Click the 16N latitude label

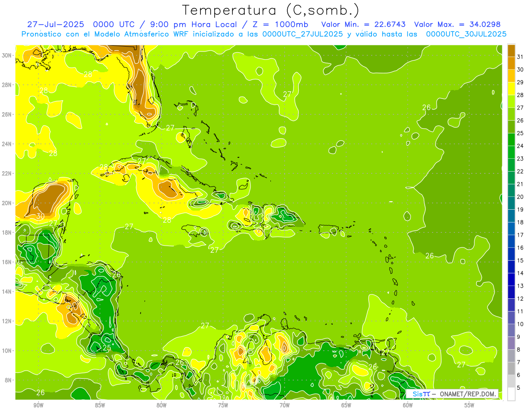pyautogui.click(x=7, y=262)
